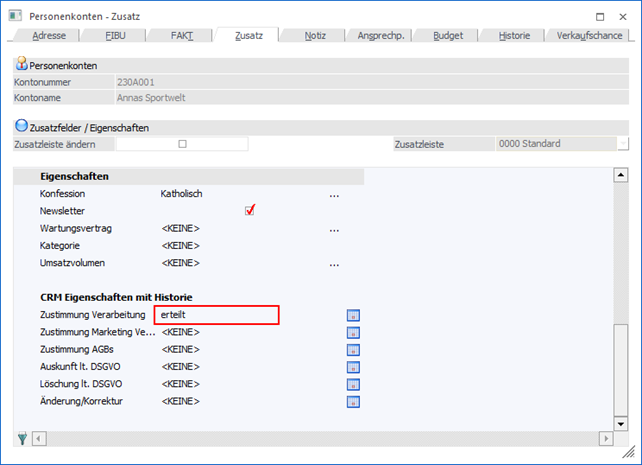Click the Personenkonten section icon
This screenshot has width=642, height=465.
21,64
